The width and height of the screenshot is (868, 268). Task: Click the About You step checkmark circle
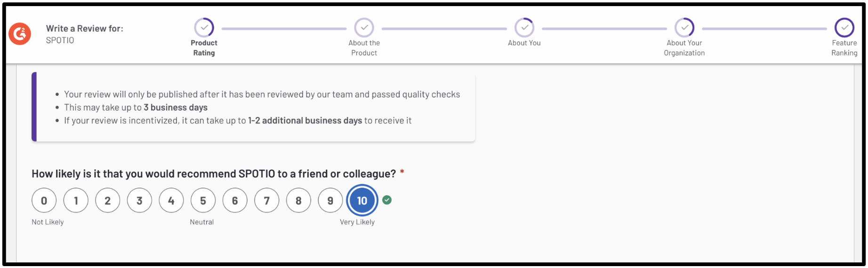(524, 27)
